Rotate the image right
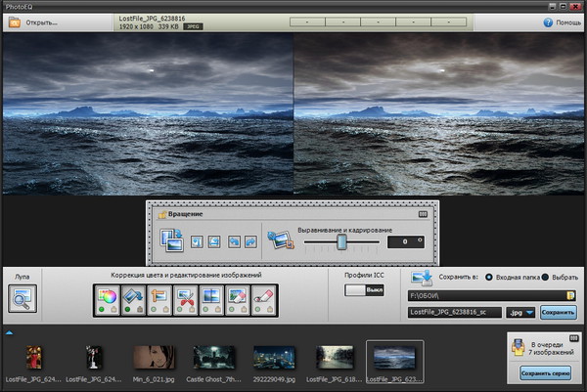This screenshot has height=392, width=587. point(250,241)
